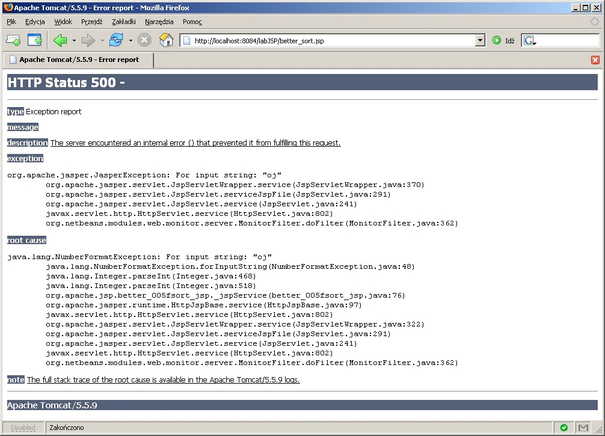Click the green check status bar icon
Viewport: 605px width, 436px height.
[x=564, y=428]
